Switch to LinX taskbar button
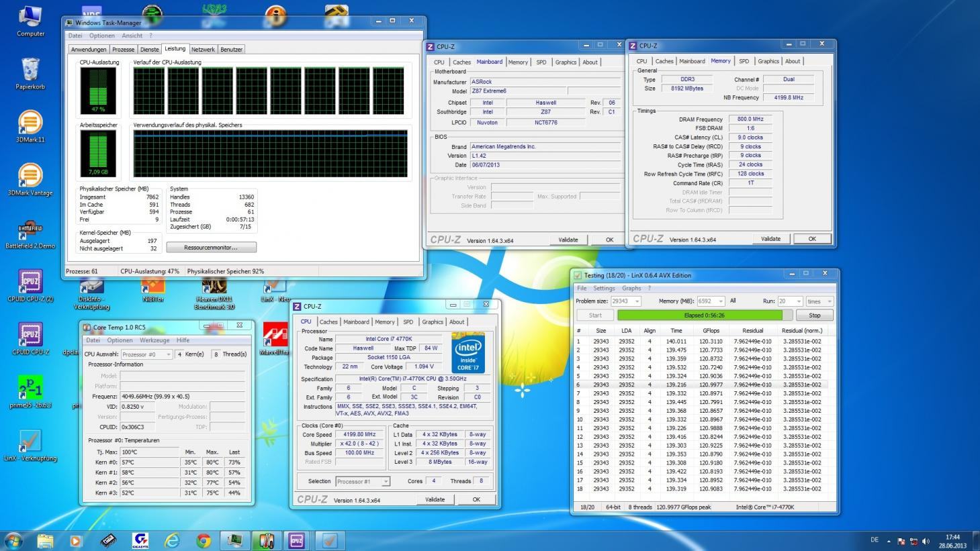Screen dimensions: 980x551 pyautogui.click(x=329, y=540)
